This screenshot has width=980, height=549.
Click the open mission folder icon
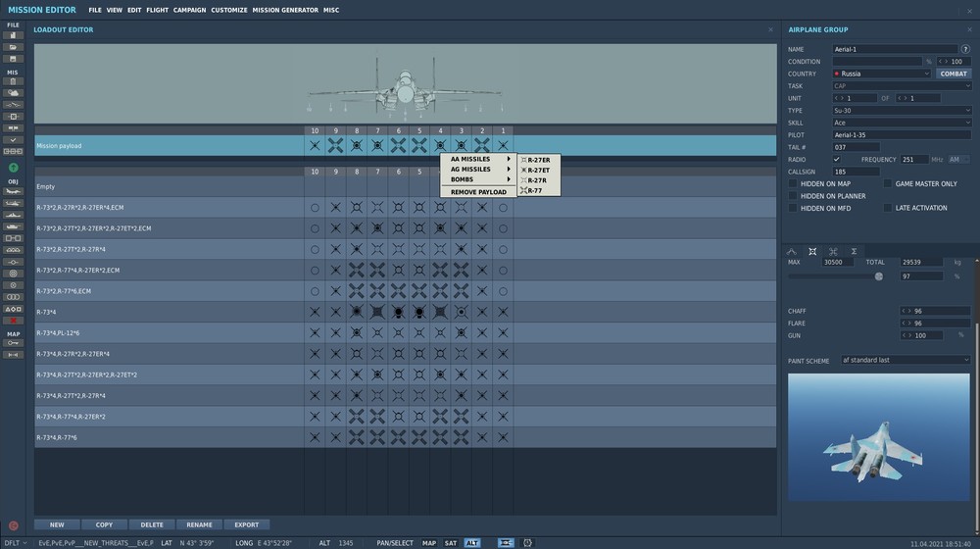tap(13, 47)
